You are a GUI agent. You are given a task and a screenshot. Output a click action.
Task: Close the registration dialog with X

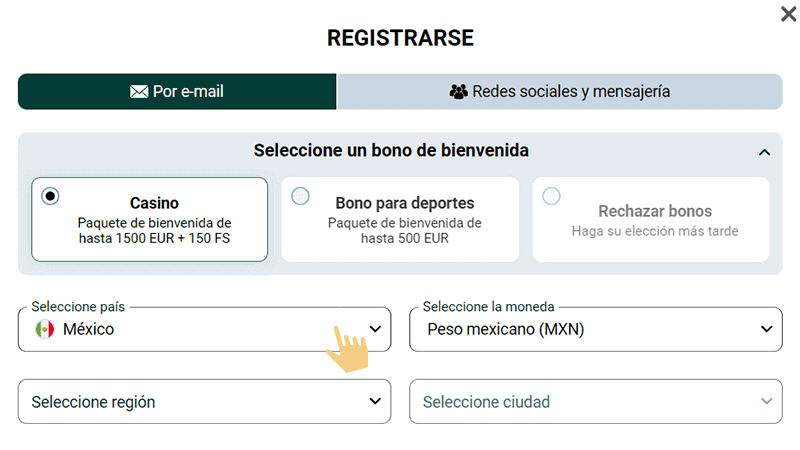(x=787, y=14)
